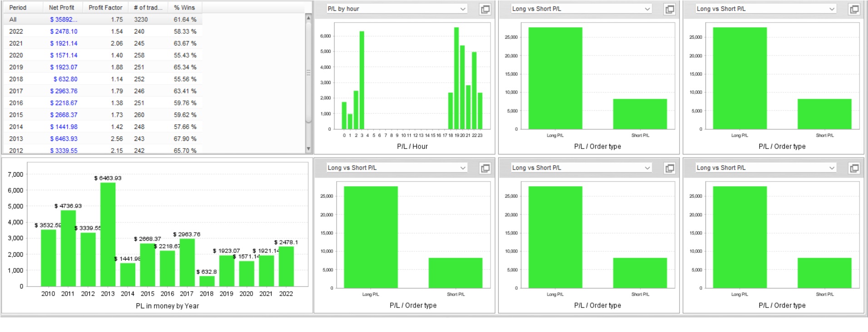Sort by Net Profit column header
Image resolution: width=868 pixels, height=332 pixels.
63,7
